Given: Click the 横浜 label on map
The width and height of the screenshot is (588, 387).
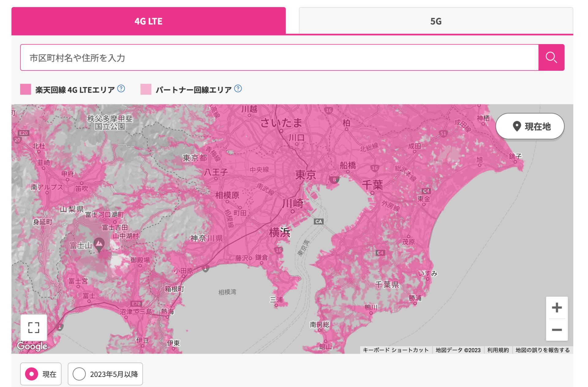Looking at the screenshot, I should point(279,232).
